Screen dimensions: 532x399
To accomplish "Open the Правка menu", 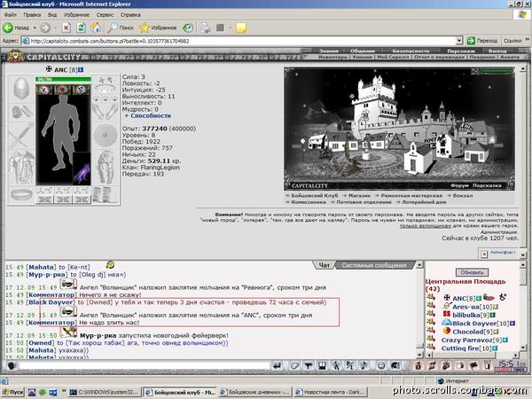I will click(32, 14).
